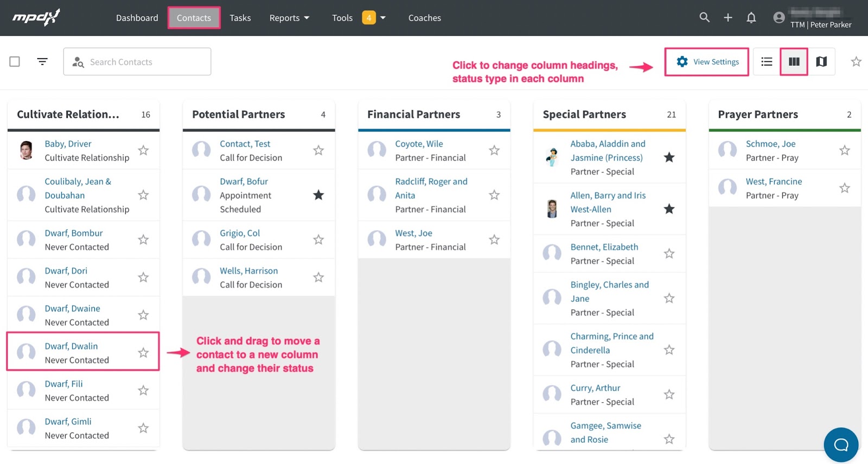Click the plus add icon
This screenshot has width=868, height=464.
pos(728,17)
